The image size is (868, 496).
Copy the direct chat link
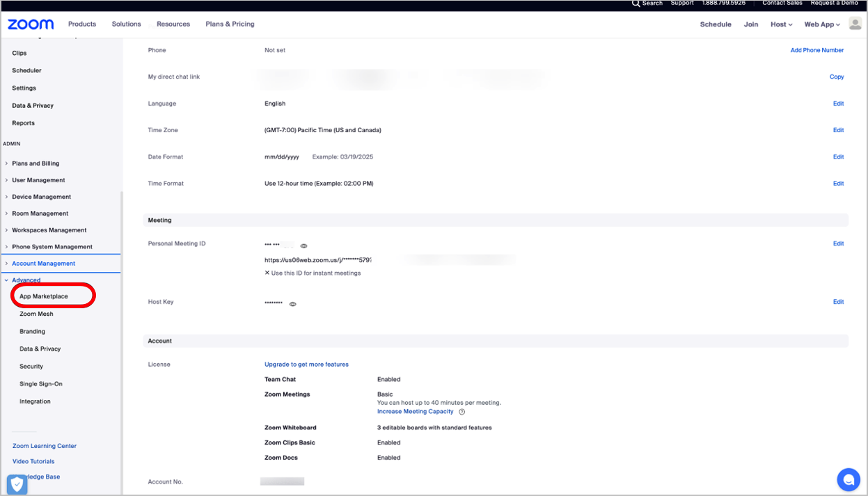[837, 77]
